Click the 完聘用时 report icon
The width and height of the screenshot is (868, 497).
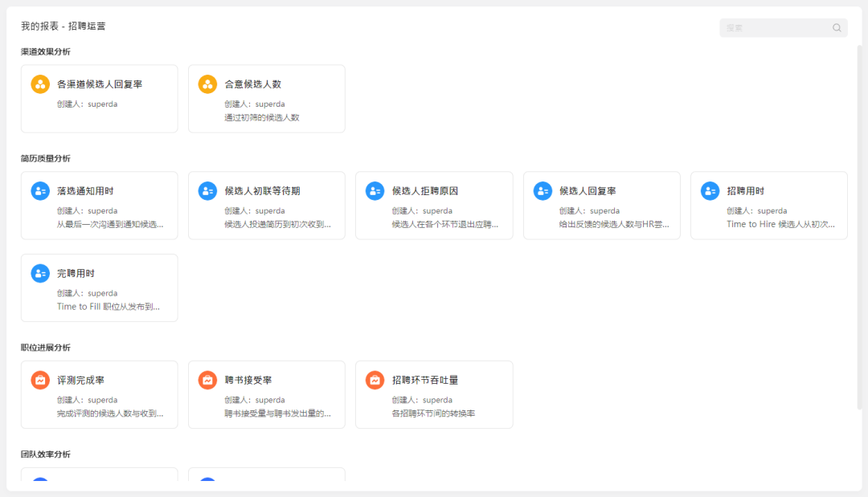40,273
